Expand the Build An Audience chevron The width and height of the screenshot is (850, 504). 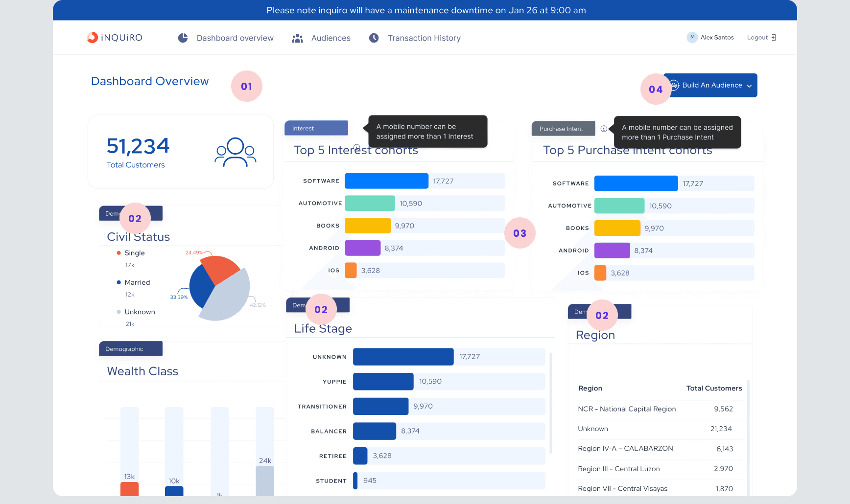[749, 86]
